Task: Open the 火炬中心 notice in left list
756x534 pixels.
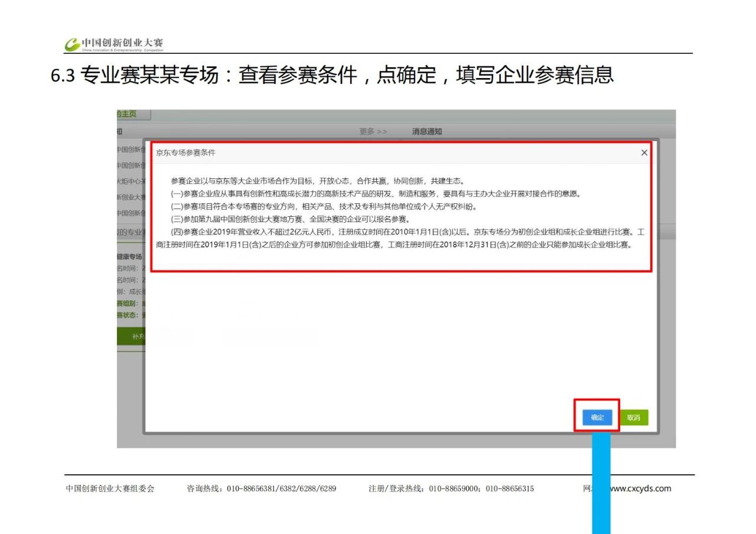Action: click(x=130, y=181)
